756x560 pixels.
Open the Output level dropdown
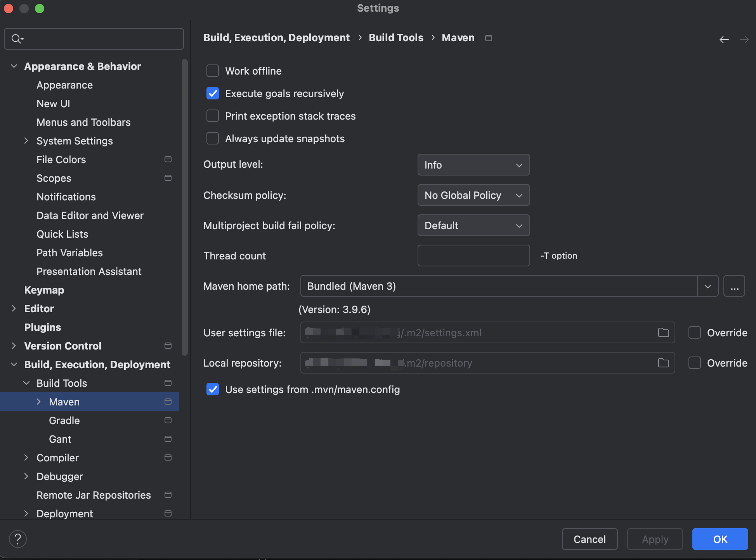473,165
